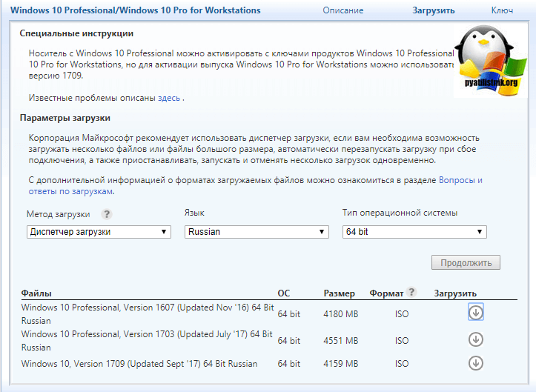
Task: Open the Тип операционной системы dropdown
Action: pos(414,232)
